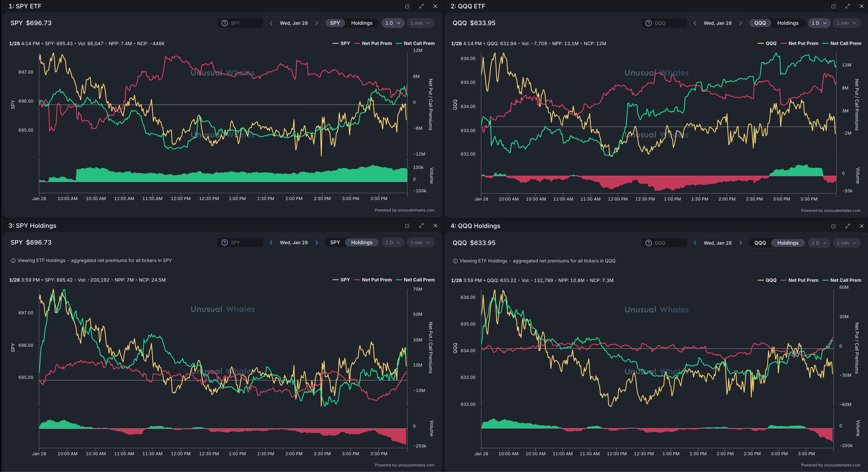Image resolution: width=868 pixels, height=472 pixels.
Task: Click help icon in SPY Holdings search box
Action: click(x=224, y=242)
